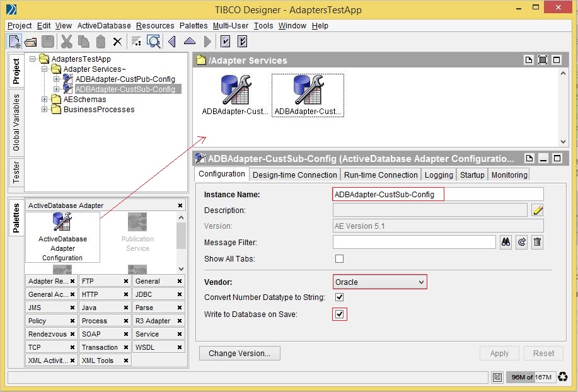Click the Change Version button
Screen dimensions: 578x392
[x=240, y=354]
